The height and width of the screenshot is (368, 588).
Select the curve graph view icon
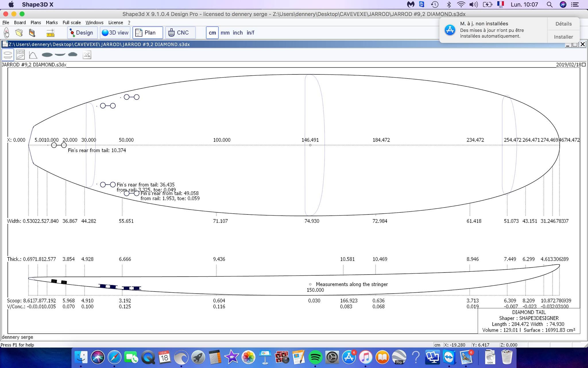click(33, 55)
